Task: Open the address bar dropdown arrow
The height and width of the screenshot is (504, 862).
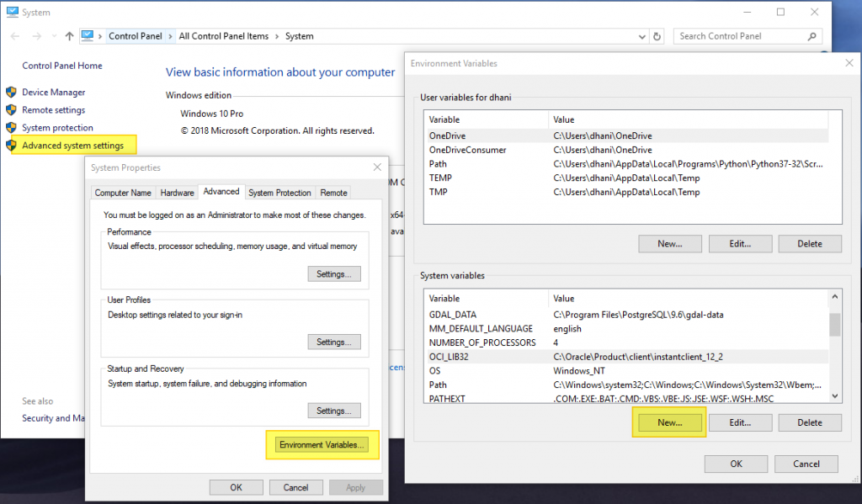Action: click(x=641, y=35)
